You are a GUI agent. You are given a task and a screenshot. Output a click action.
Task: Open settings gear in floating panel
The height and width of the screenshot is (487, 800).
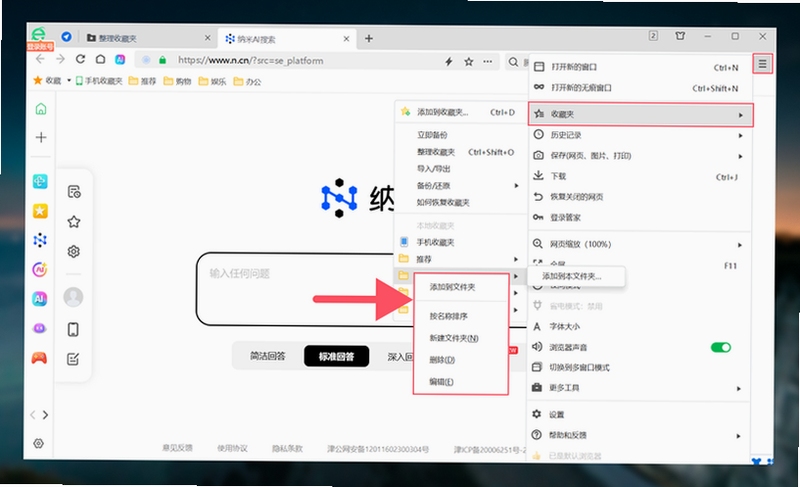pos(73,251)
